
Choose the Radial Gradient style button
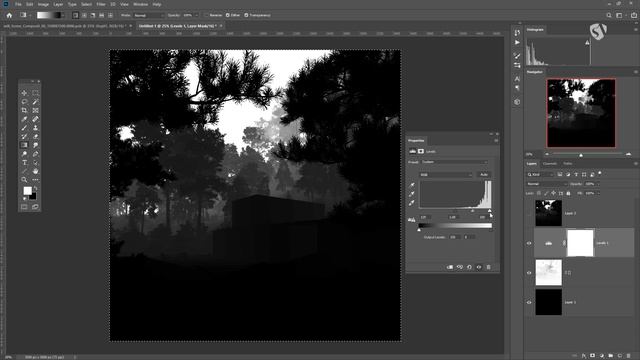[84, 15]
